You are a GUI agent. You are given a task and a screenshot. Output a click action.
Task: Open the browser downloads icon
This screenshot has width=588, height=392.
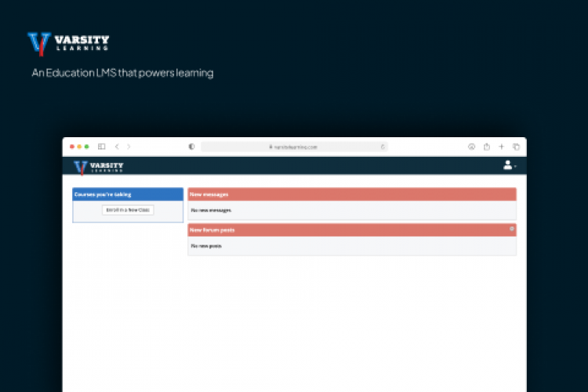(471, 147)
